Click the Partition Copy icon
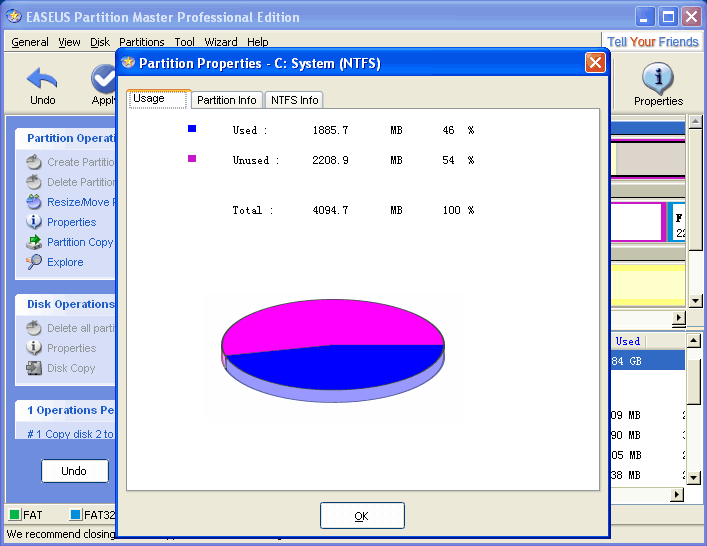 click(34, 242)
